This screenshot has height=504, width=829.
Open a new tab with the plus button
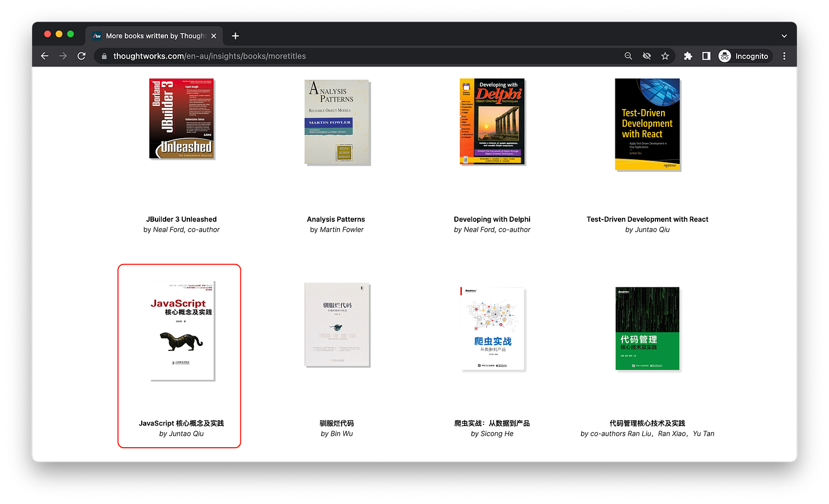pos(235,36)
